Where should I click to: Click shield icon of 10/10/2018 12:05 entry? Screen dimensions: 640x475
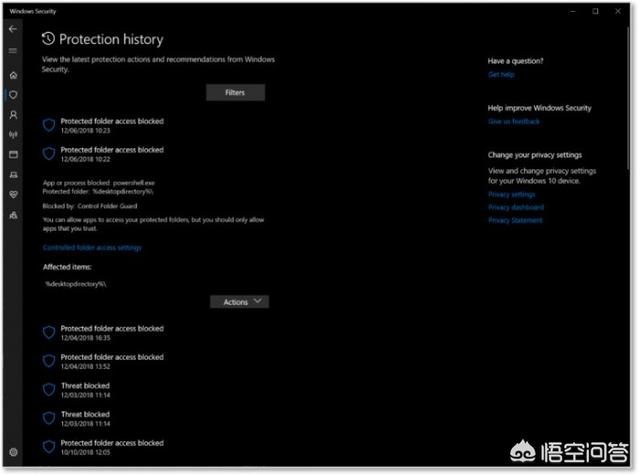click(49, 446)
